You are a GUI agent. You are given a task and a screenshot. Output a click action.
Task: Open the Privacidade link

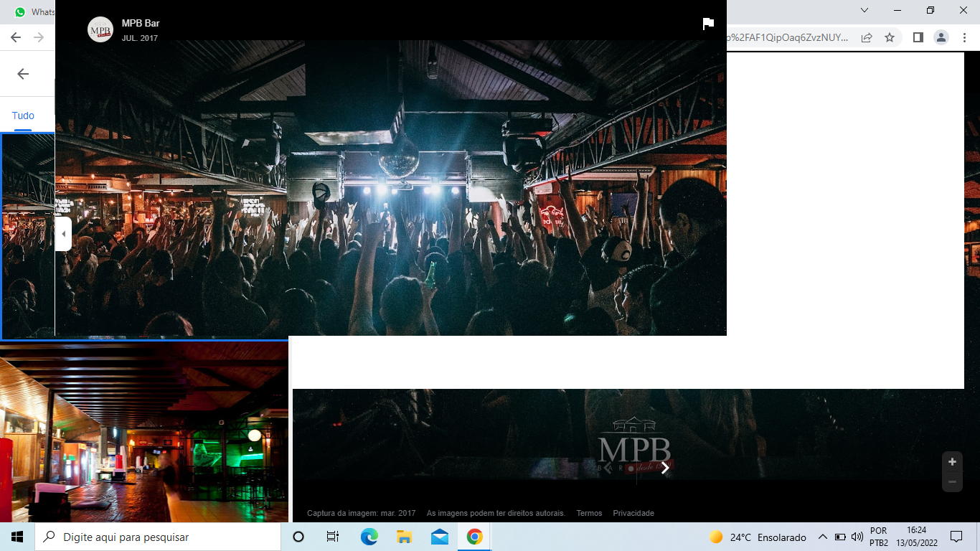633,513
